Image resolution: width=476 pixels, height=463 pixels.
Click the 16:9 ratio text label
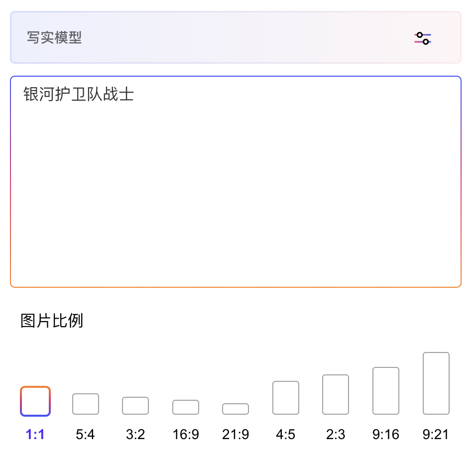186,435
